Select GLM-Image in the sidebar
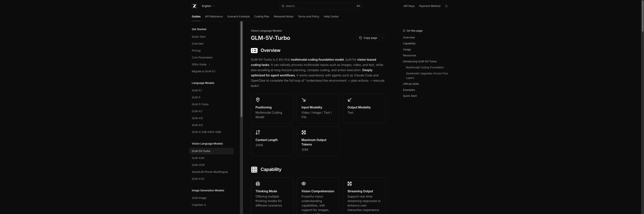 point(199,198)
